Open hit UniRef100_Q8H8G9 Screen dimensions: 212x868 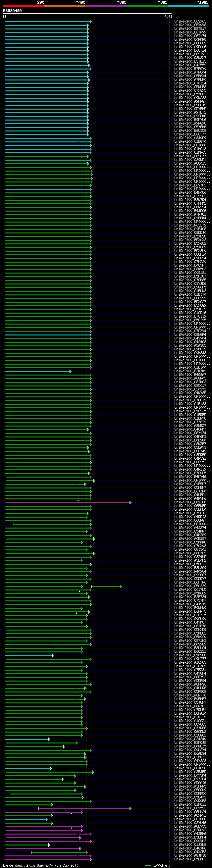(x=190, y=43)
